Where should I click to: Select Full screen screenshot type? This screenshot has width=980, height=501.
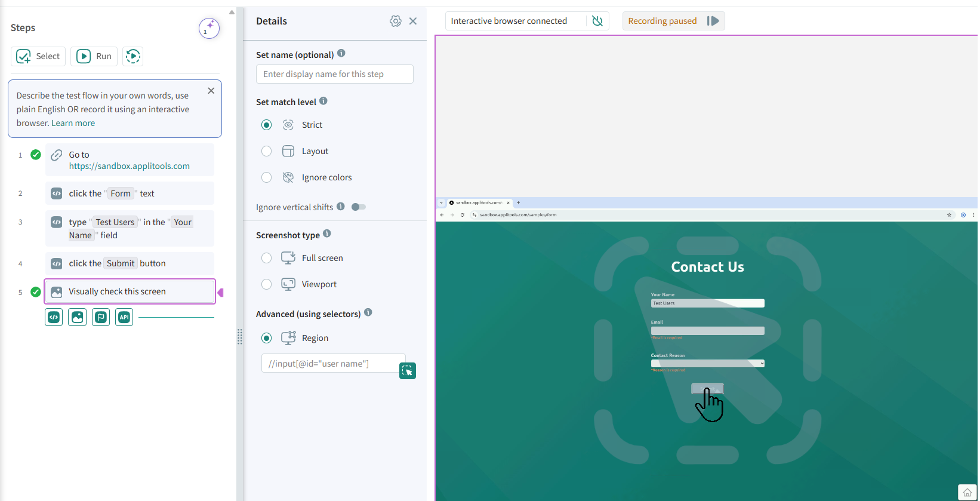pos(267,258)
